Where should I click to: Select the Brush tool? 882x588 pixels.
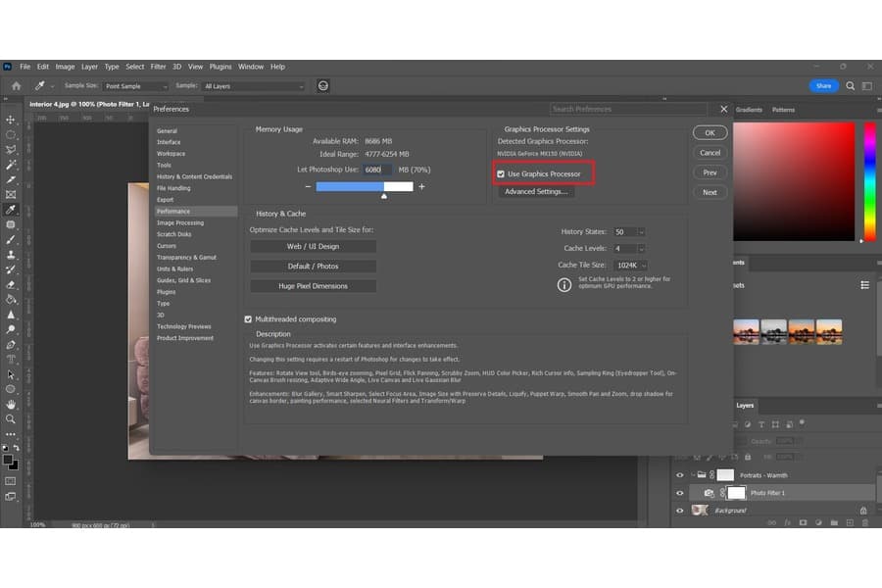click(x=11, y=240)
